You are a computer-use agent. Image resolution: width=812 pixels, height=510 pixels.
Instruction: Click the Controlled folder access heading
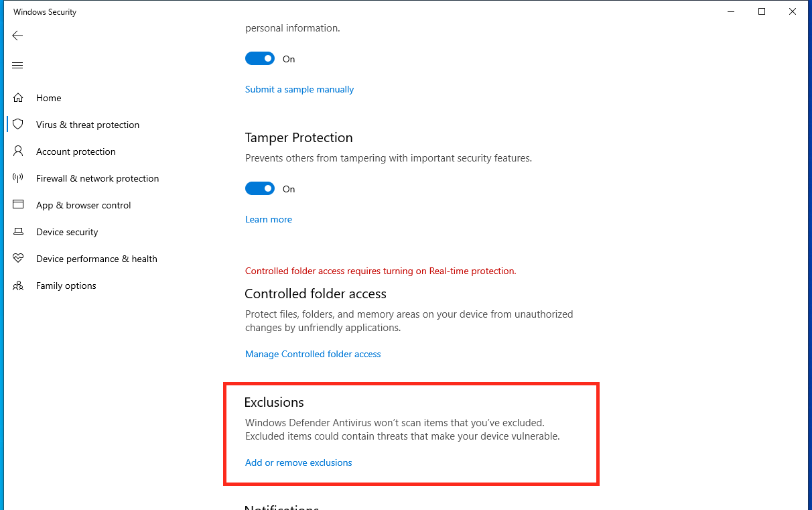tap(316, 294)
